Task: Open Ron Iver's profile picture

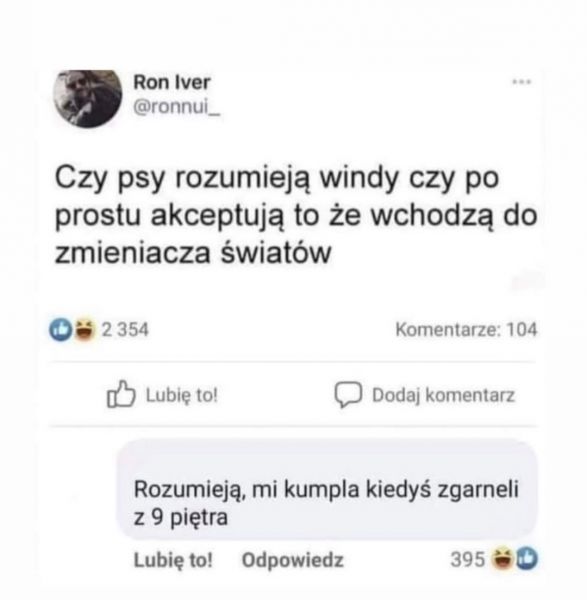Action: pos(88,99)
